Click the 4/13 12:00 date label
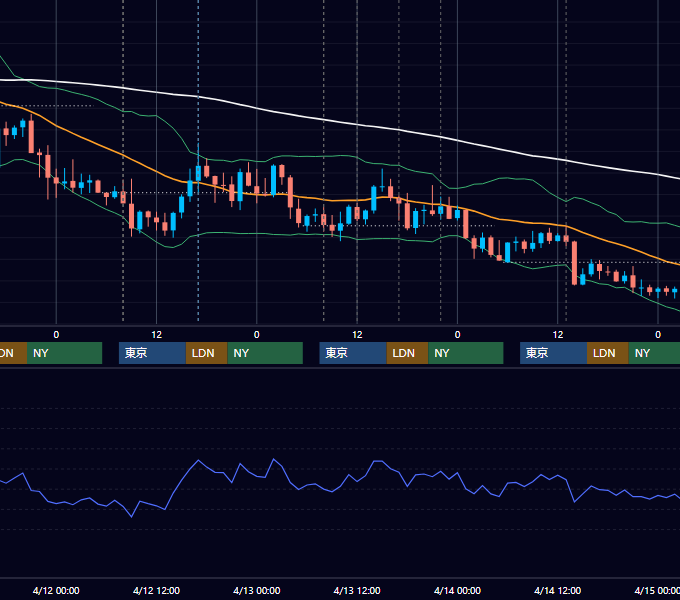The image size is (680, 600). point(357,590)
